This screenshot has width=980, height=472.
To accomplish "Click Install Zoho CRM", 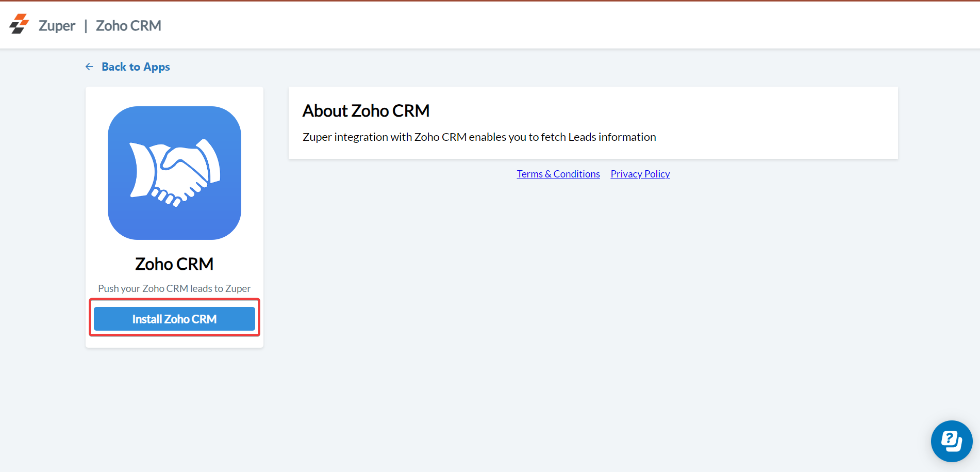I will point(174,318).
